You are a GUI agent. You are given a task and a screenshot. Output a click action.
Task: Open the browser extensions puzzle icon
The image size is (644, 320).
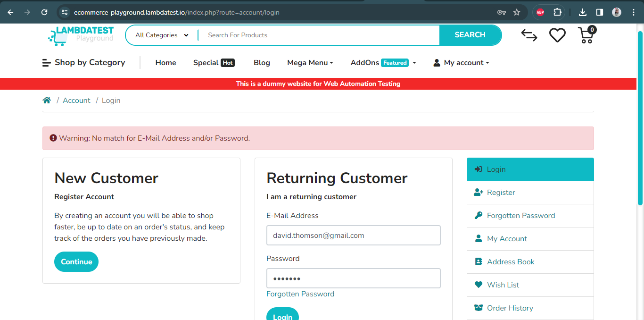pos(557,12)
